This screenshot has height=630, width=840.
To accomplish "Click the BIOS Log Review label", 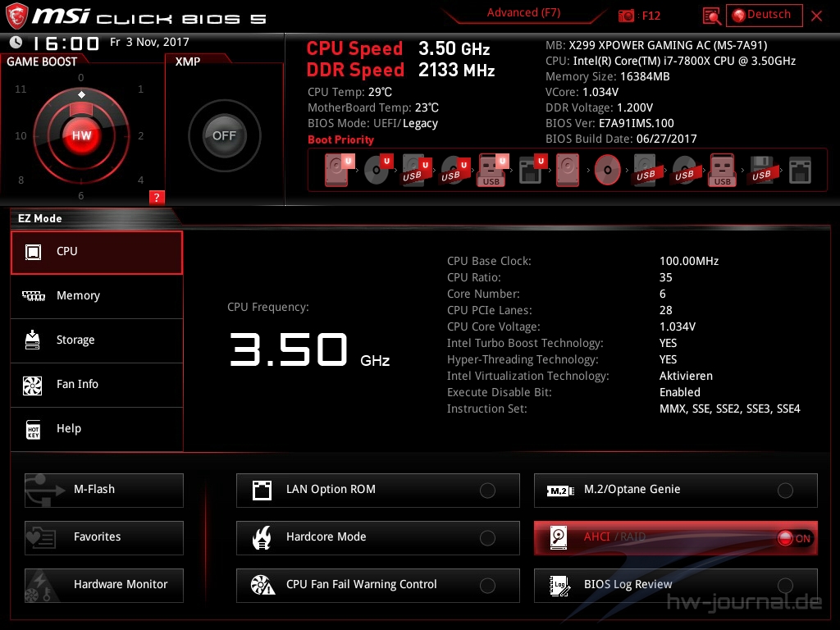I will point(628,584).
